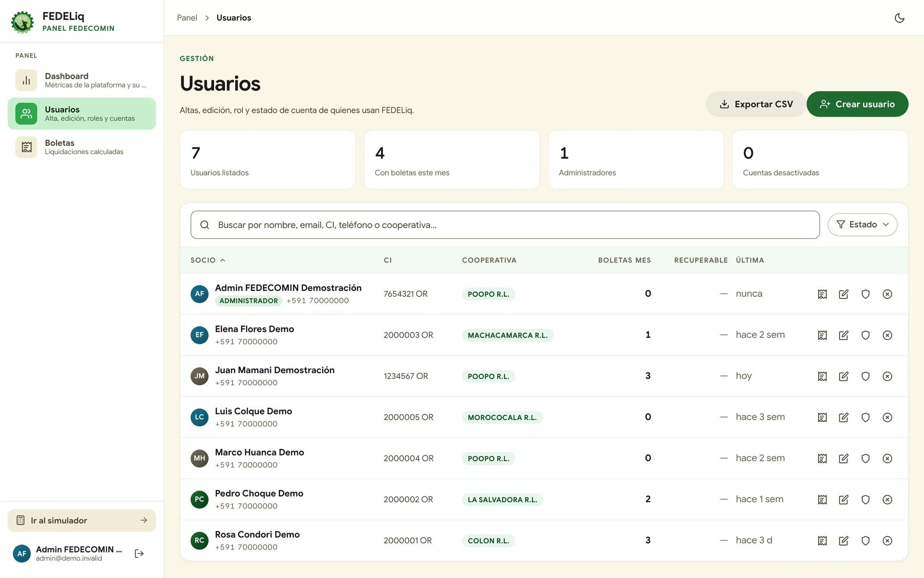Viewport: 924px width, 578px height.
Task: View boletas for Rosa Condori Demo
Action: coord(822,541)
